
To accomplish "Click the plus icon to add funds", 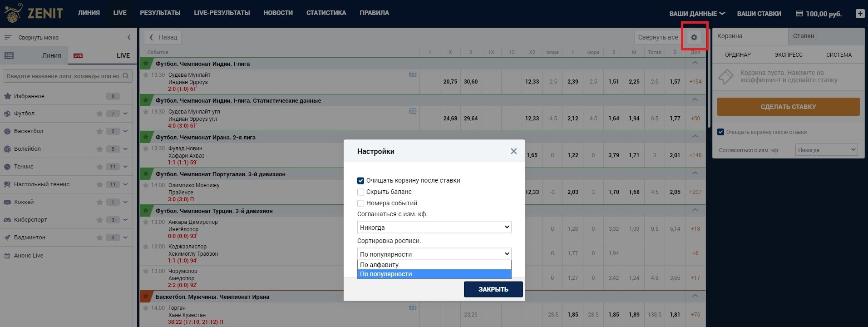I will coord(860,14).
